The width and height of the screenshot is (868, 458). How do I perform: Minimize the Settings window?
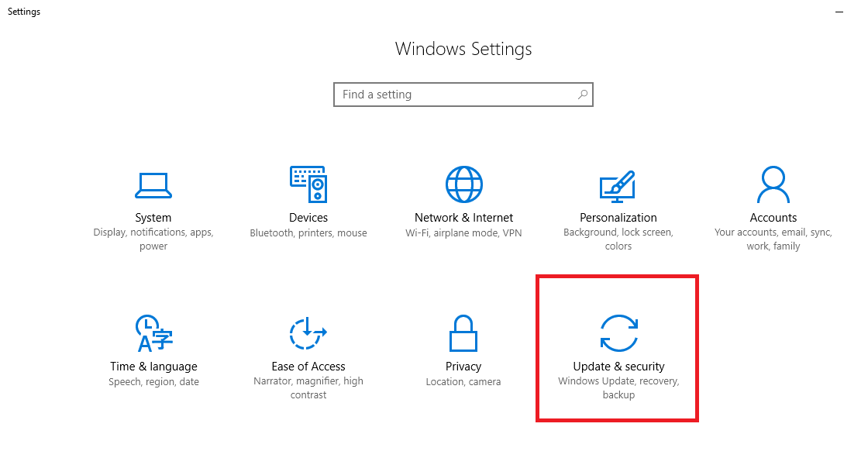[x=839, y=12]
